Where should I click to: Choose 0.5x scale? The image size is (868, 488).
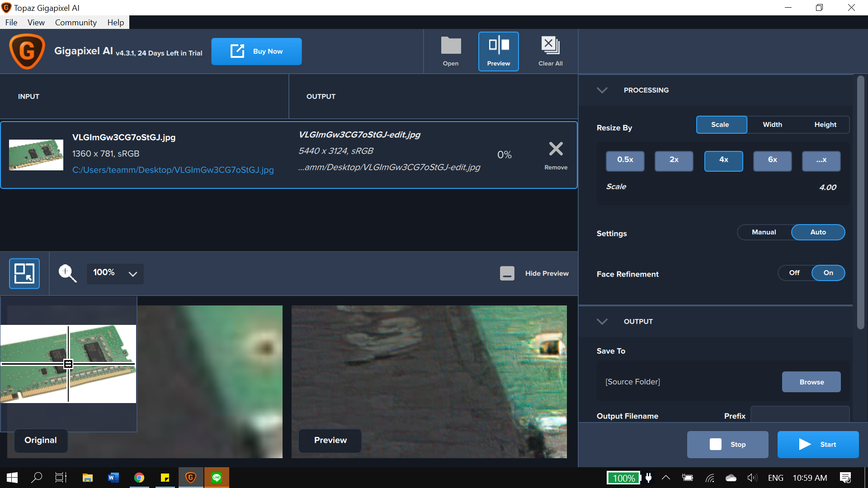click(625, 161)
